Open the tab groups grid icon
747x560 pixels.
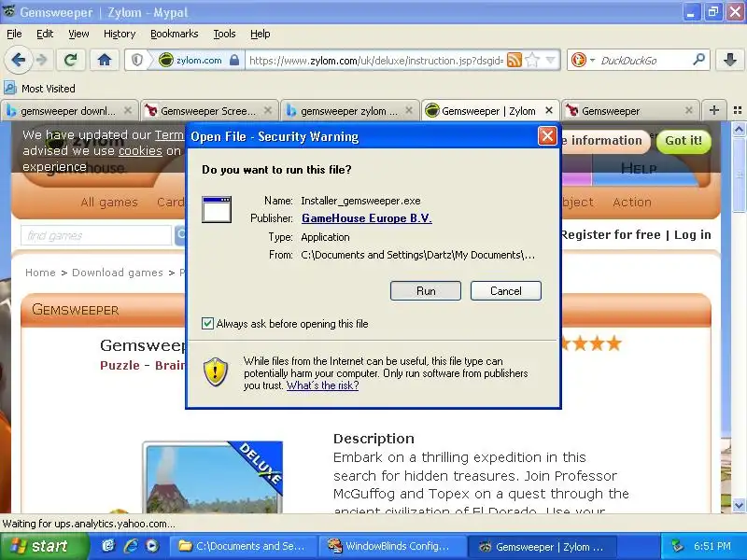click(738, 110)
